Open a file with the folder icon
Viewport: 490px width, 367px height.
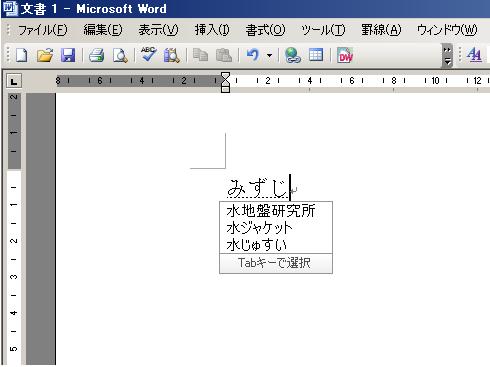coord(45,55)
